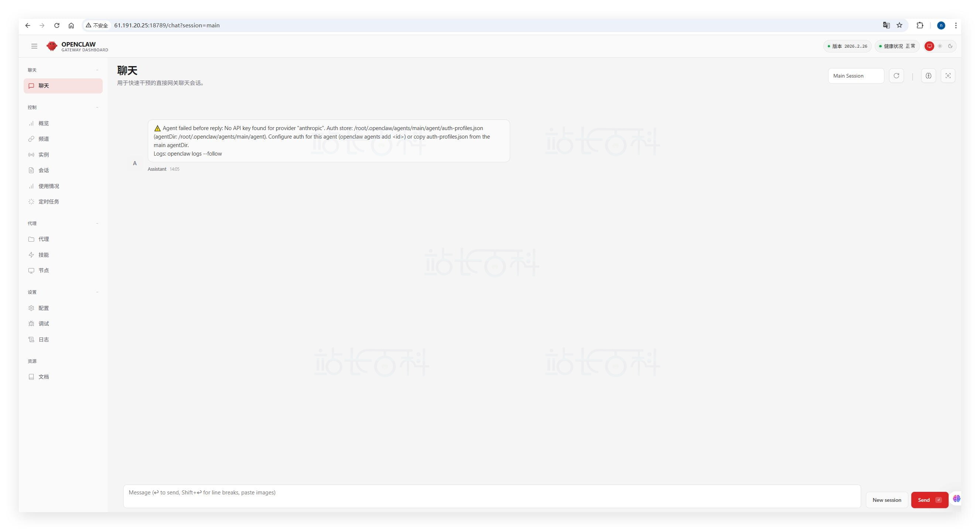
Task: Open 定时任务 in the sidebar
Action: (x=49, y=202)
